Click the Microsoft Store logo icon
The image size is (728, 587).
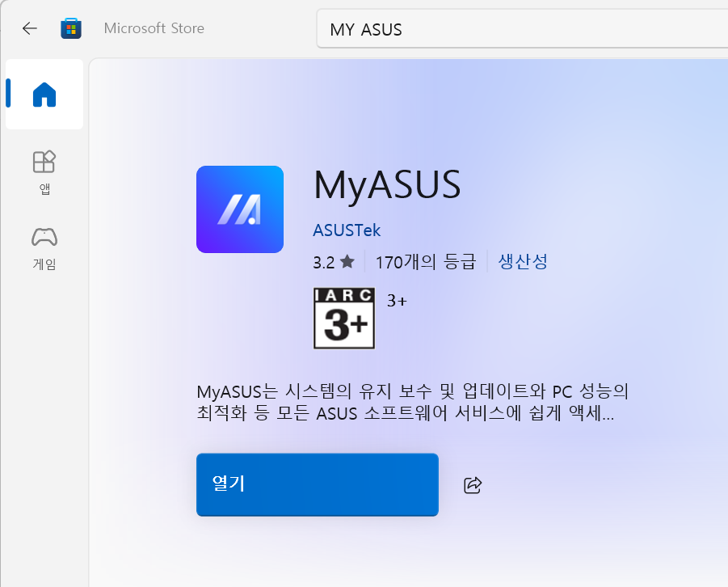(x=71, y=28)
